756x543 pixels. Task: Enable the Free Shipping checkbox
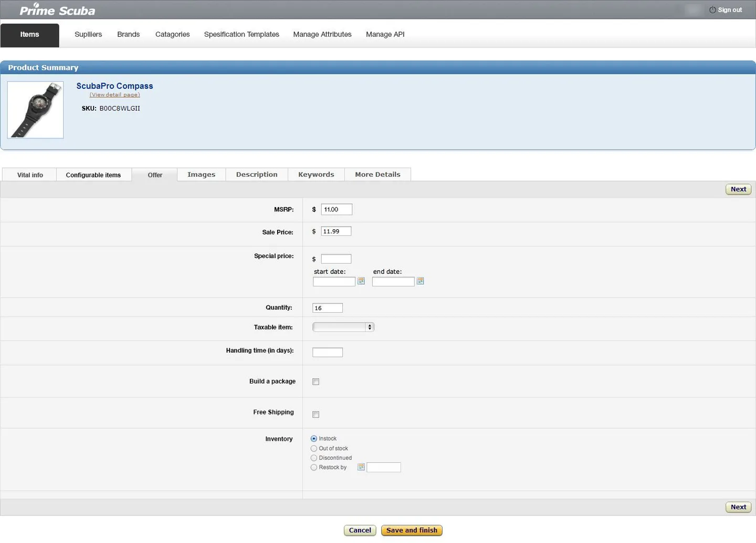tap(316, 414)
